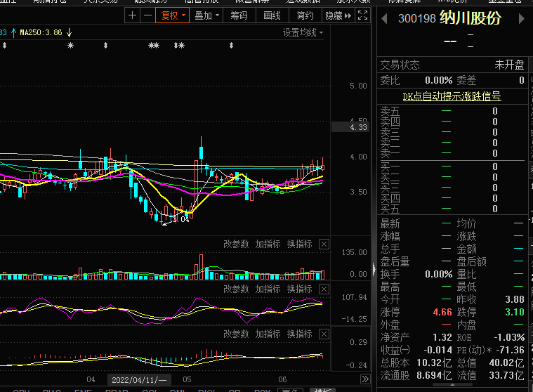This screenshot has width=533, height=392.
Task: Click the 流值 value 33.73亿
Action: point(507,375)
